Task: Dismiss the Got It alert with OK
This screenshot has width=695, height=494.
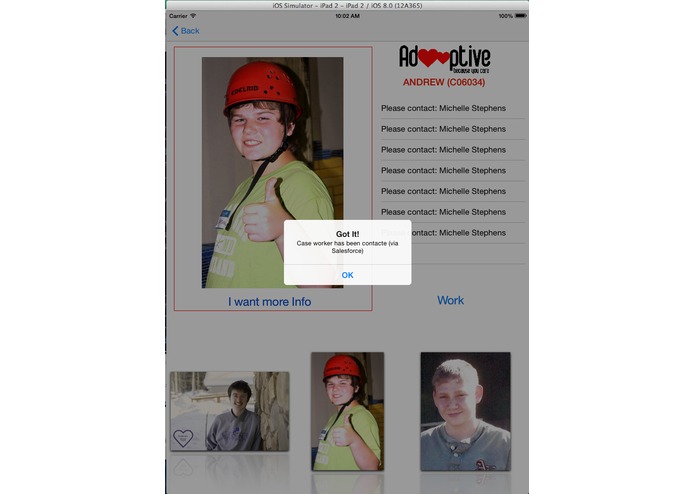Action: tap(348, 275)
